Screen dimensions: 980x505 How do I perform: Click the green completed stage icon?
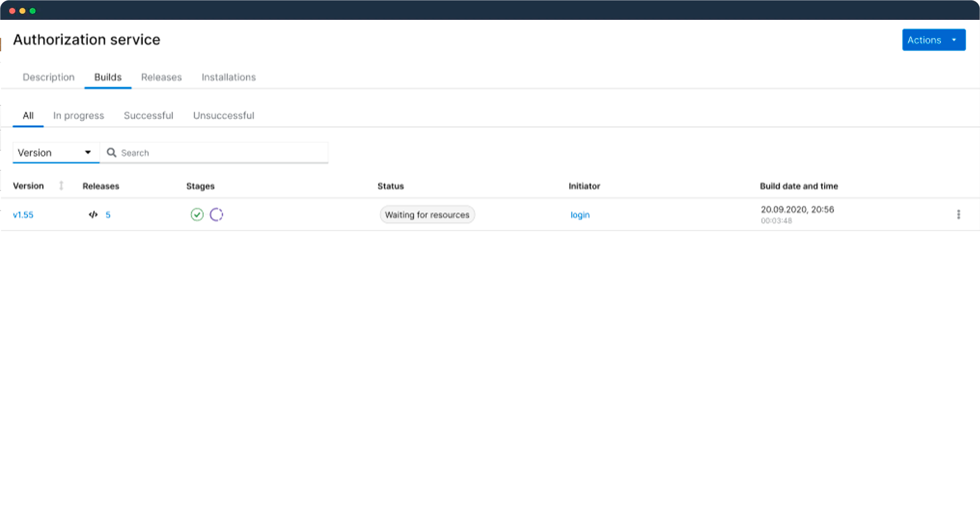click(x=197, y=214)
